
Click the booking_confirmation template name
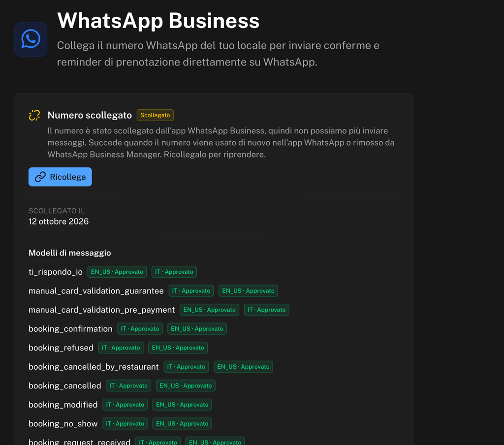point(70,329)
